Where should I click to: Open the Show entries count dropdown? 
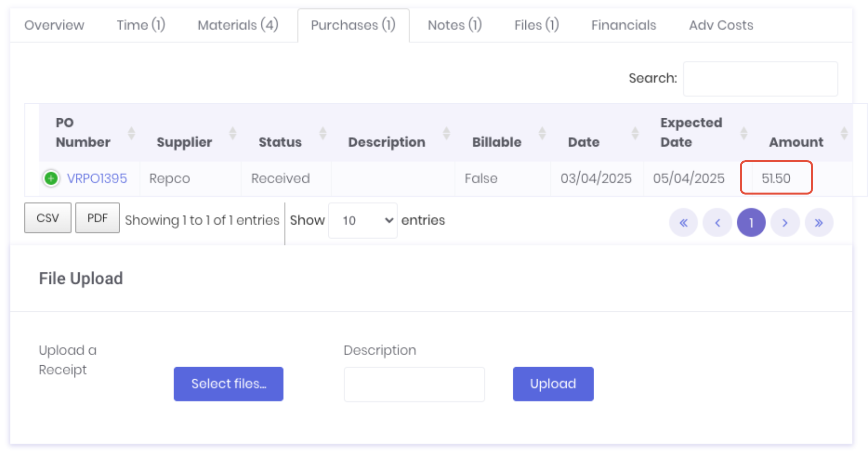coord(363,221)
